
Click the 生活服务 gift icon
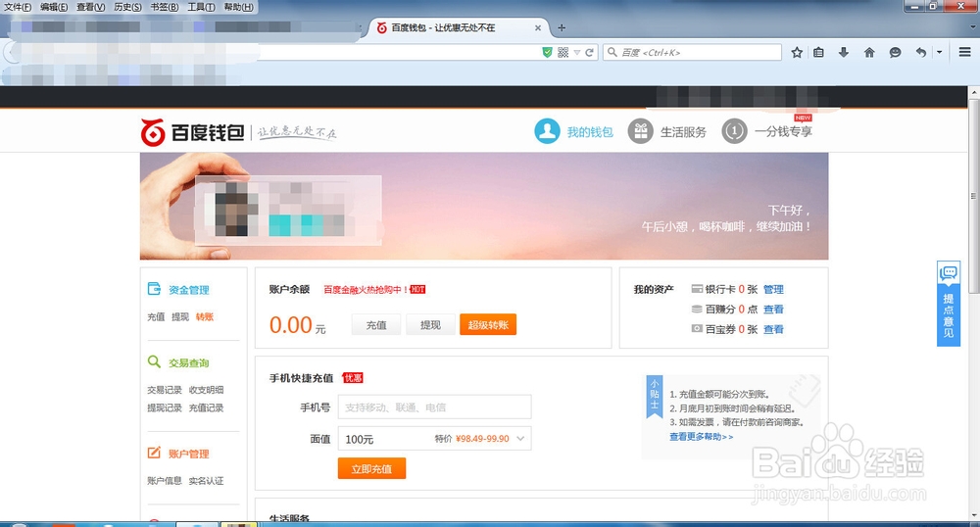641,131
